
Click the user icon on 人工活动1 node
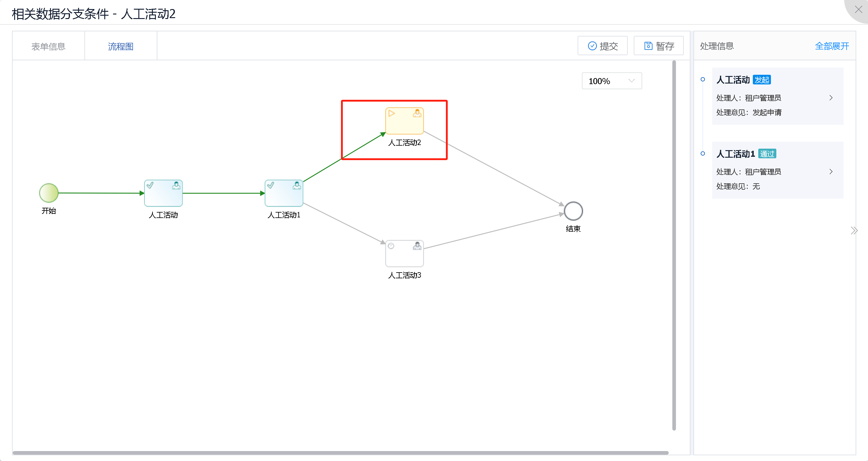pos(297,185)
